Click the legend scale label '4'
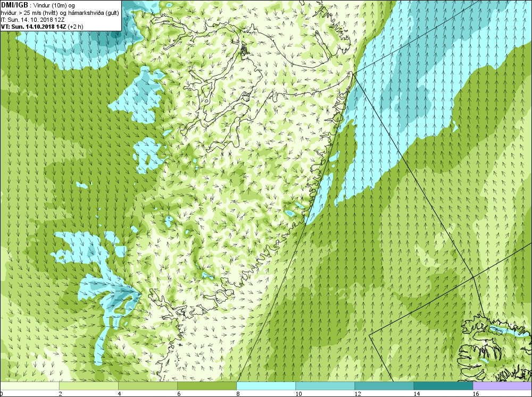The image size is (532, 397). coord(120,394)
